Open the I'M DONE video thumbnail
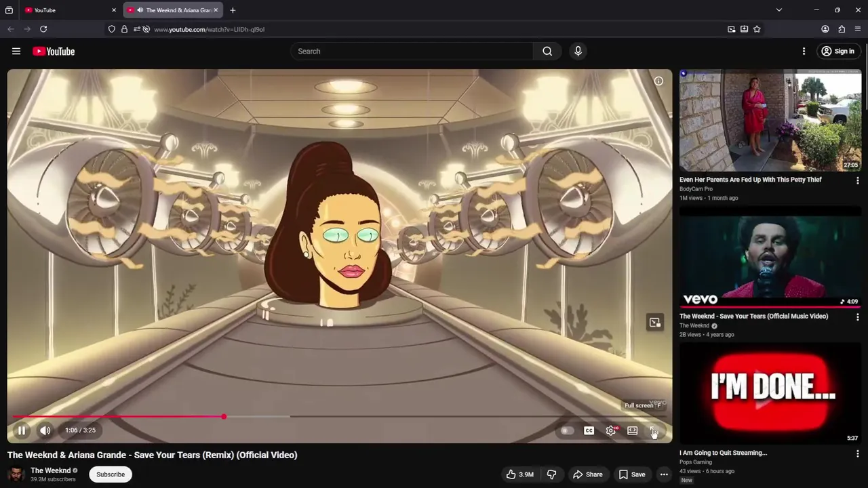 770,393
